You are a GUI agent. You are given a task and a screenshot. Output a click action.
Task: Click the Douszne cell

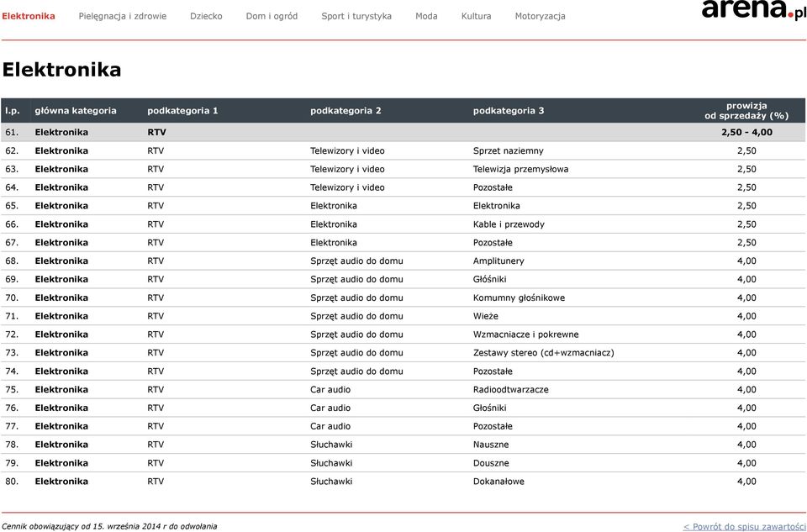coord(491,463)
